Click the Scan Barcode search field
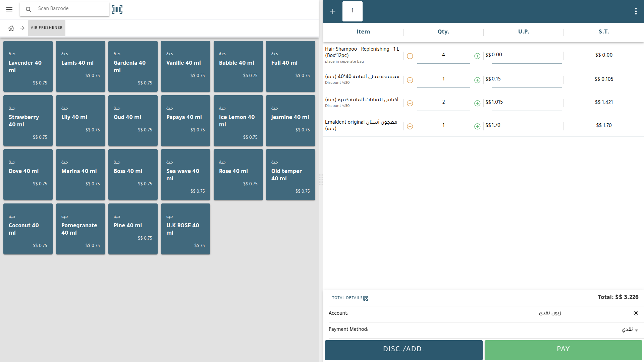The height and width of the screenshot is (362, 644). (x=70, y=9)
